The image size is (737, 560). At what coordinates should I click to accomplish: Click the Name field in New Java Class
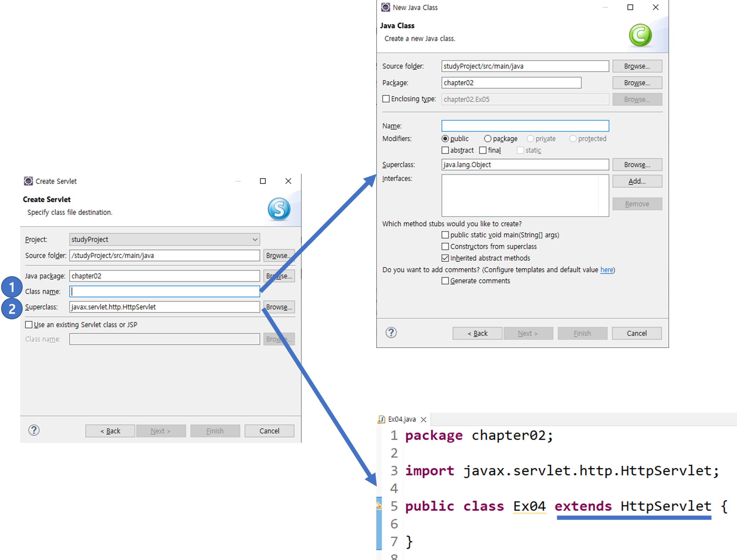525,126
